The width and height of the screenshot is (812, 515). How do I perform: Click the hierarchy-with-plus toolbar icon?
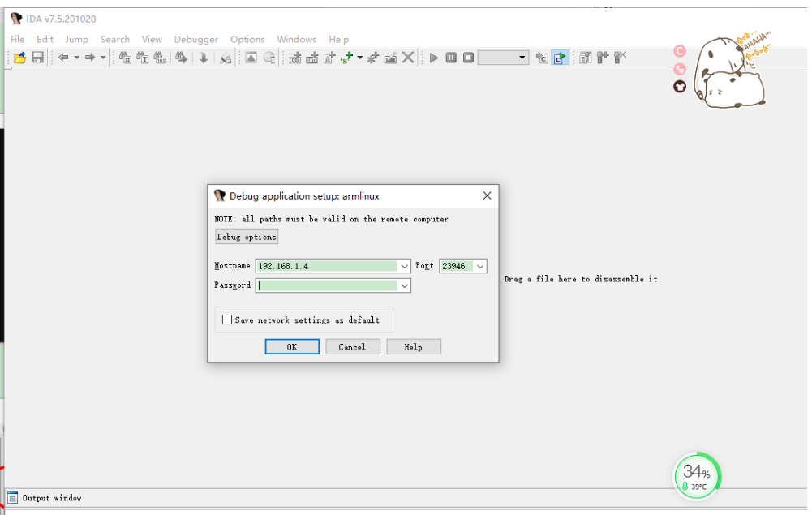603,58
